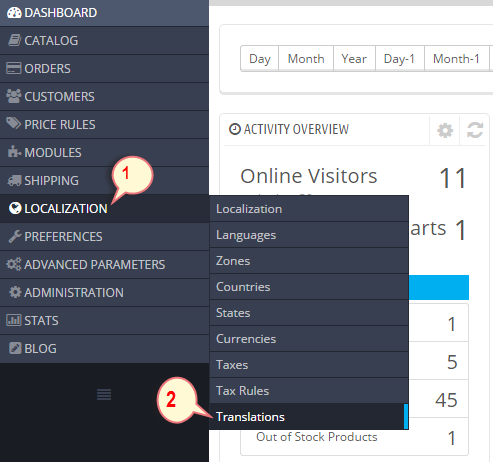Viewport: 493px width, 462px height.
Task: Click Out of Stock Products label
Action: (317, 437)
